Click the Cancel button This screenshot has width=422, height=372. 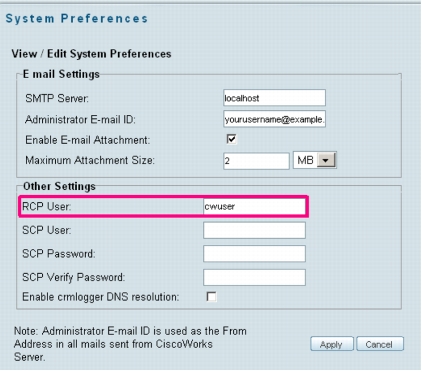[x=380, y=344]
